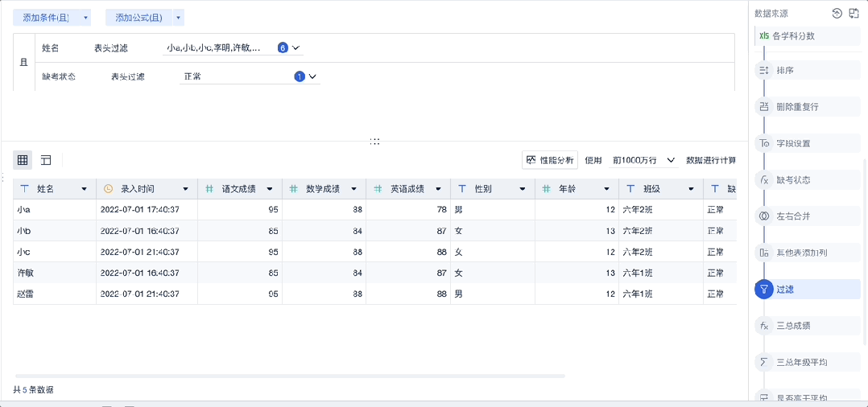This screenshot has width=868, height=407.
Task: Select the 过滤 filter funnel icon
Action: 763,290
